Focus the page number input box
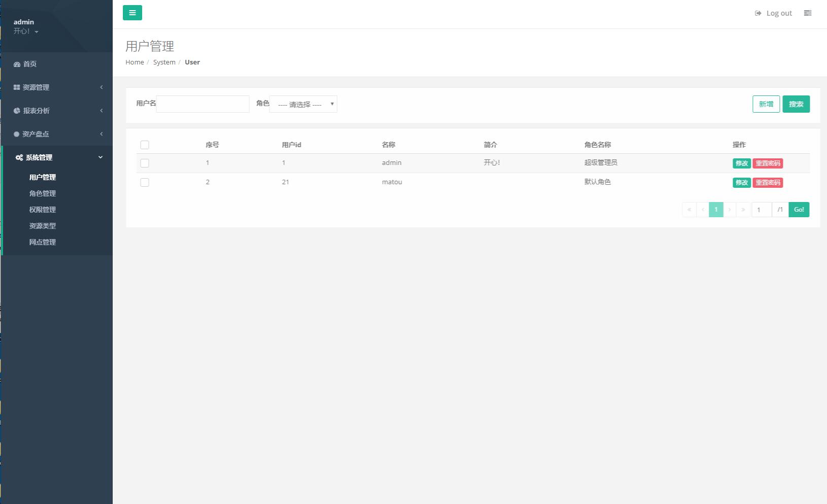The image size is (827, 504). [x=762, y=210]
